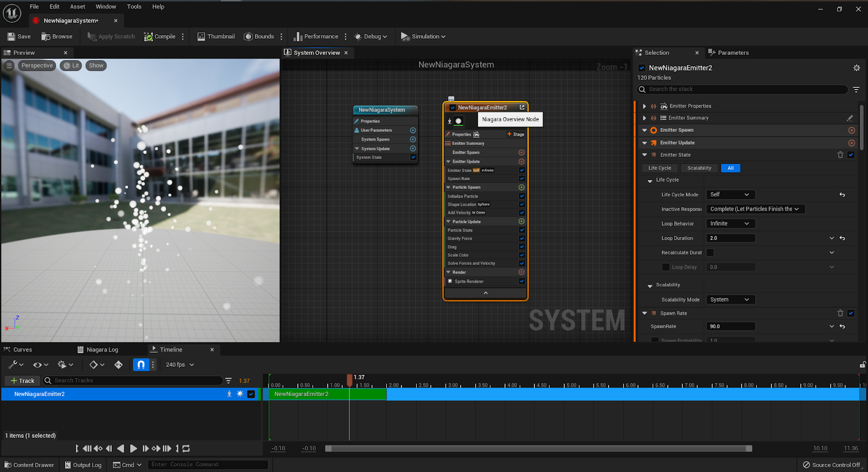This screenshot has width=868, height=472.
Task: Toggle Recalculate Duration checkbox
Action: click(710, 253)
